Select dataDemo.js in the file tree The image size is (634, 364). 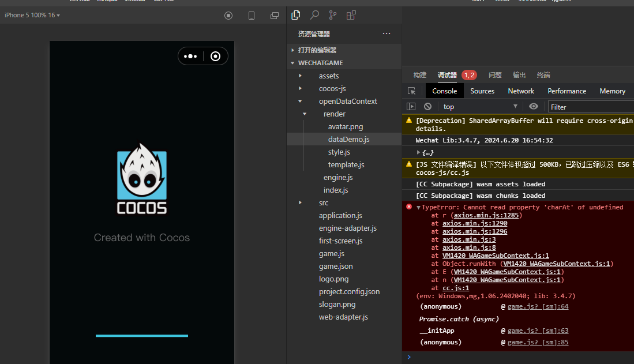[349, 139]
